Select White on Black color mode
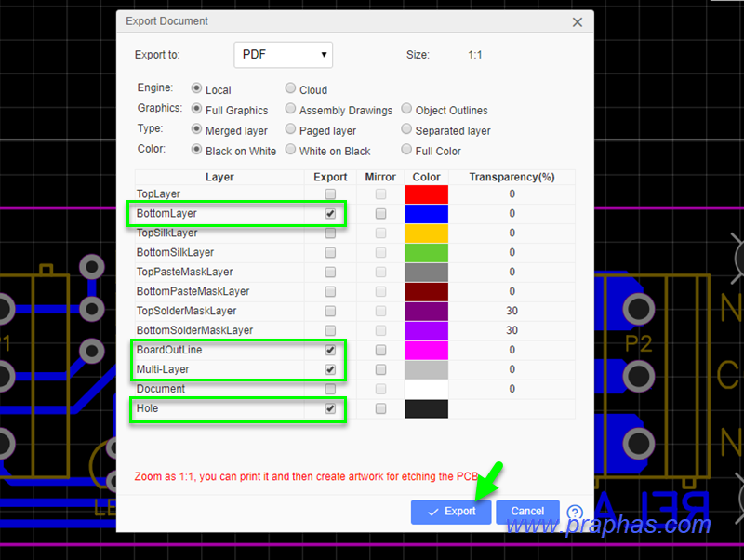Screen dimensions: 744x560 (x=291, y=150)
